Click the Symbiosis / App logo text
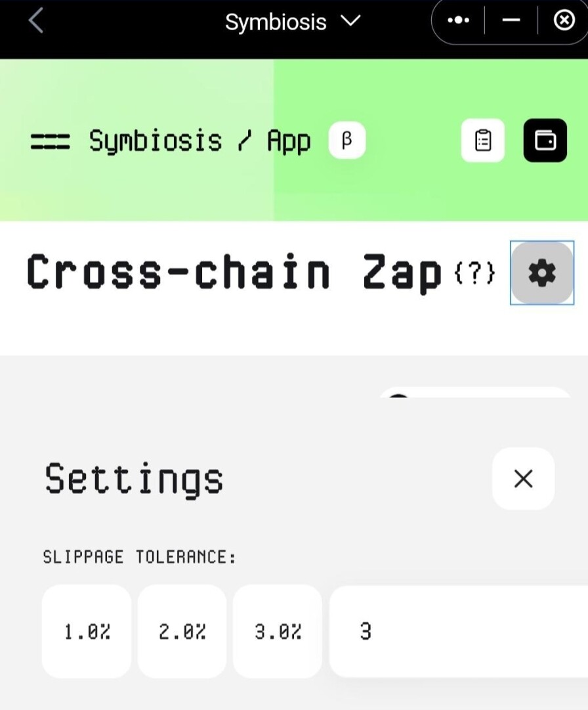The height and width of the screenshot is (710, 588). point(200,141)
